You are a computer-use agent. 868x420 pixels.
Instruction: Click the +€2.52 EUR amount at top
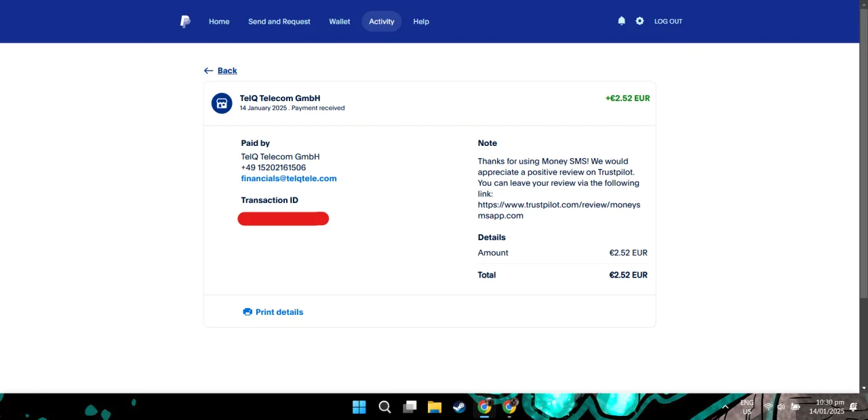[x=627, y=98]
